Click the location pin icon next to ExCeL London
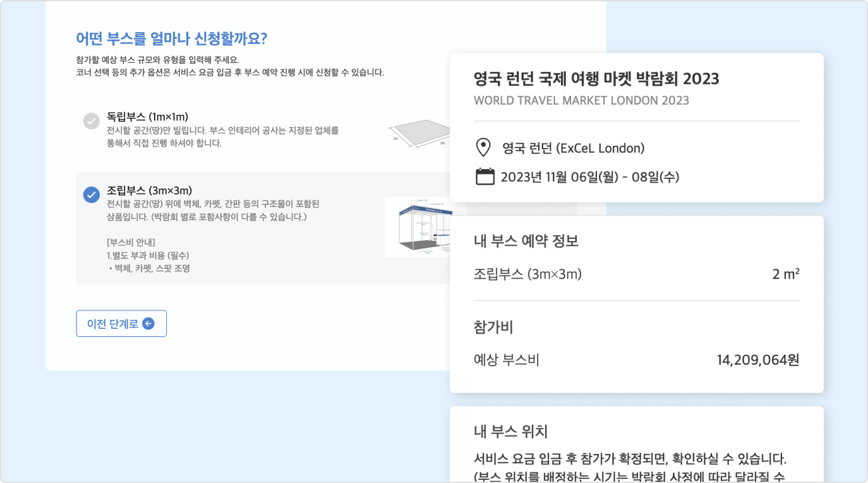The image size is (868, 483). click(x=483, y=147)
